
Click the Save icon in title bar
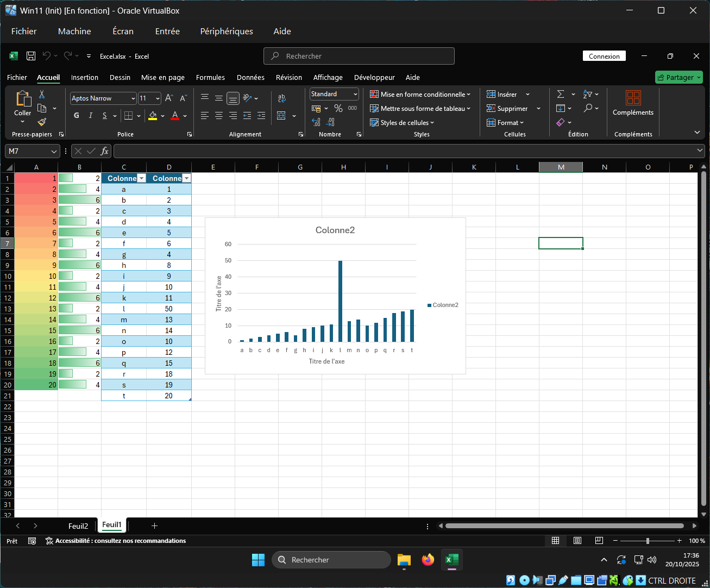click(31, 56)
